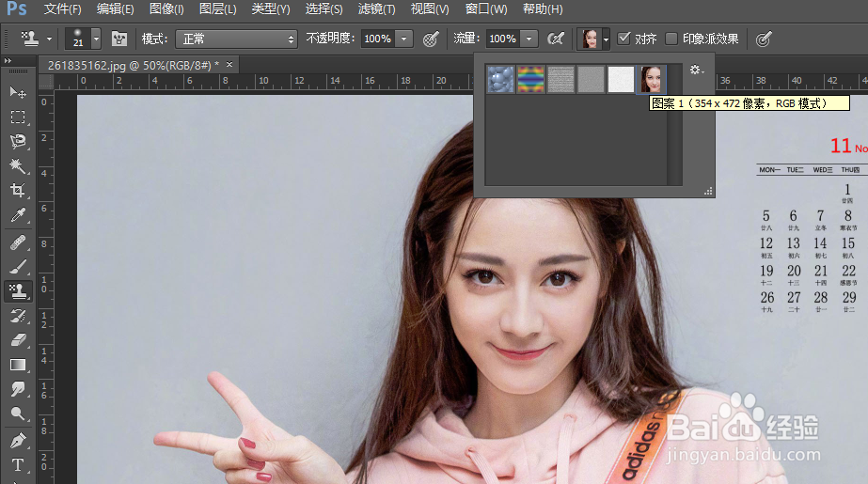
Task: Enable the 印象派效果 checkbox
Action: [x=671, y=39]
